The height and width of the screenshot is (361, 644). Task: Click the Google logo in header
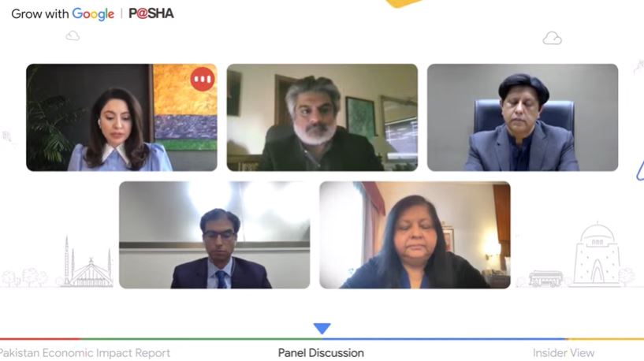[x=93, y=14]
